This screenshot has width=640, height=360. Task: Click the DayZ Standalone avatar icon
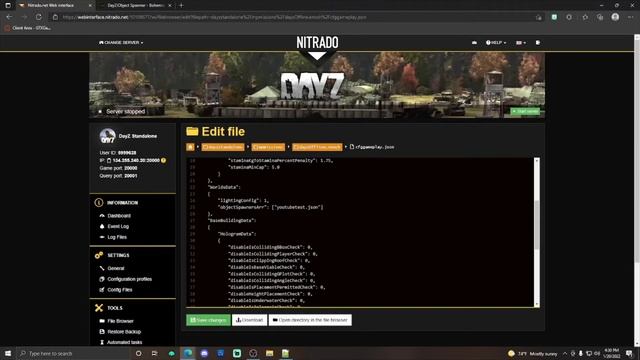107,136
